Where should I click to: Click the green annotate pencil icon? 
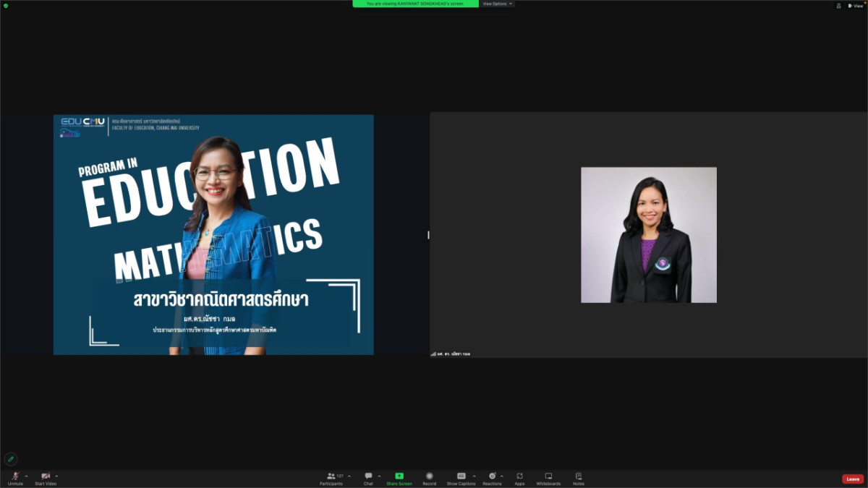(x=11, y=459)
